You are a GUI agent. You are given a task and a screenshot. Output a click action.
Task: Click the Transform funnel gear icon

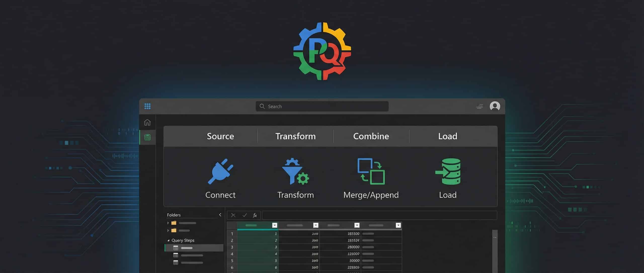coord(295,171)
